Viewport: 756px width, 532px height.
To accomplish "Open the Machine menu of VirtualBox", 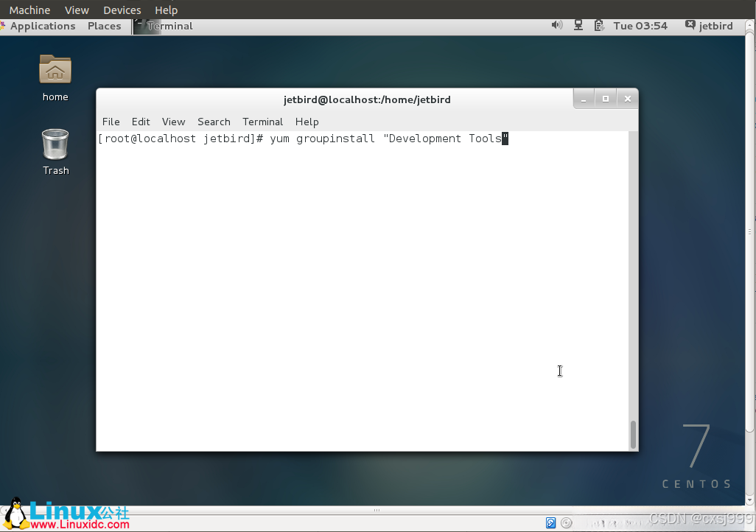I will pyautogui.click(x=29, y=10).
